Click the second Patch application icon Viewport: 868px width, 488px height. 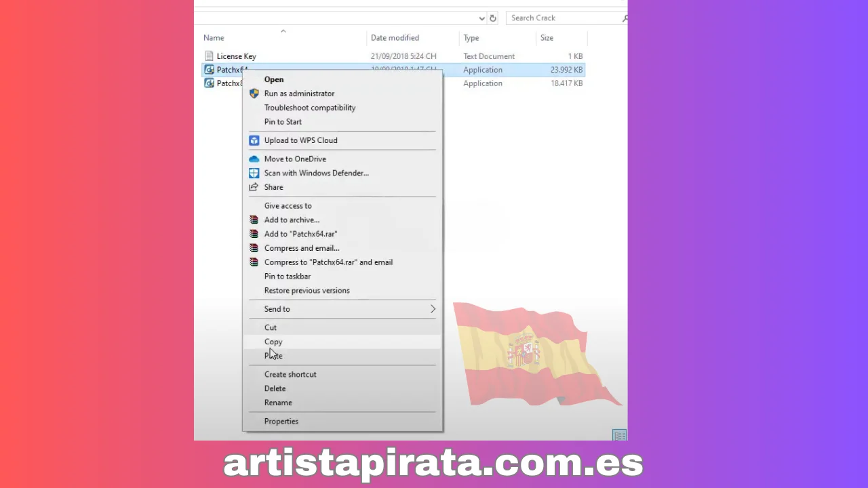point(210,83)
